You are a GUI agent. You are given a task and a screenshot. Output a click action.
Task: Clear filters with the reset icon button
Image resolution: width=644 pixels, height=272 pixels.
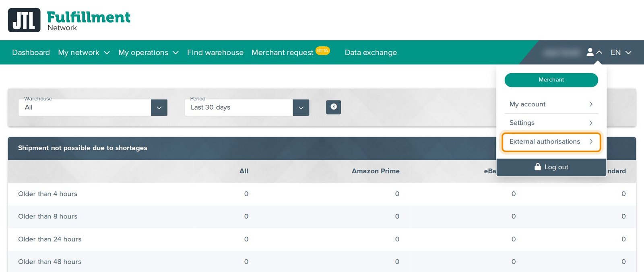point(334,107)
